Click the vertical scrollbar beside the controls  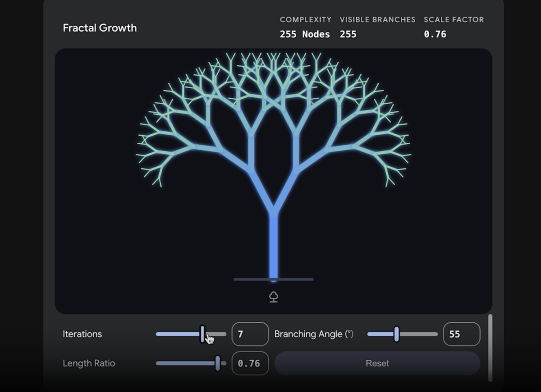coord(490,347)
